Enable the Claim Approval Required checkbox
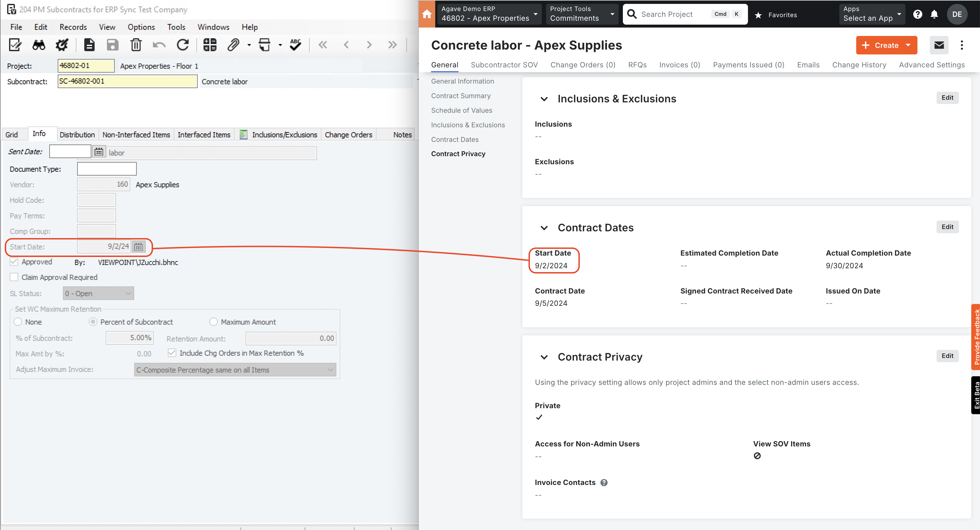980x530 pixels. coord(14,277)
